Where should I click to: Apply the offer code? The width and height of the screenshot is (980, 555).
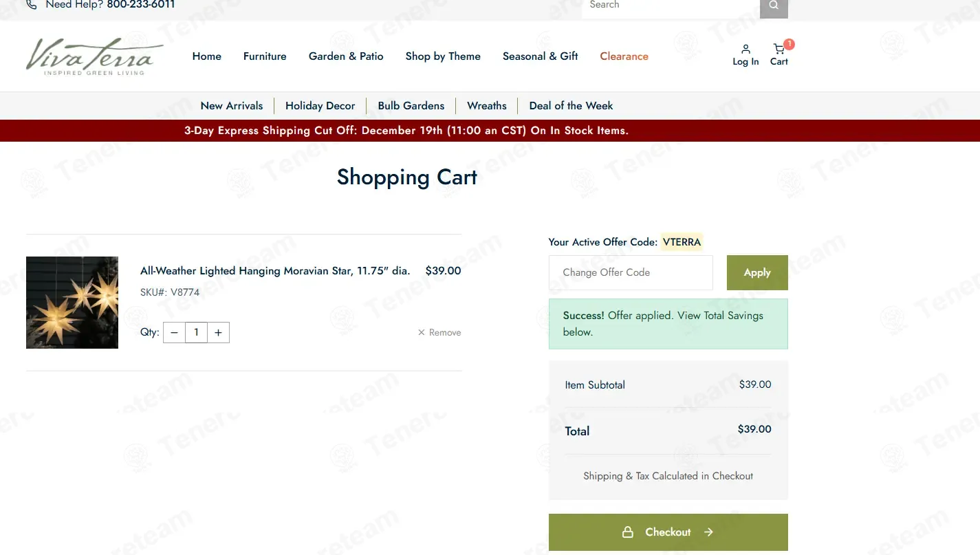pos(757,272)
